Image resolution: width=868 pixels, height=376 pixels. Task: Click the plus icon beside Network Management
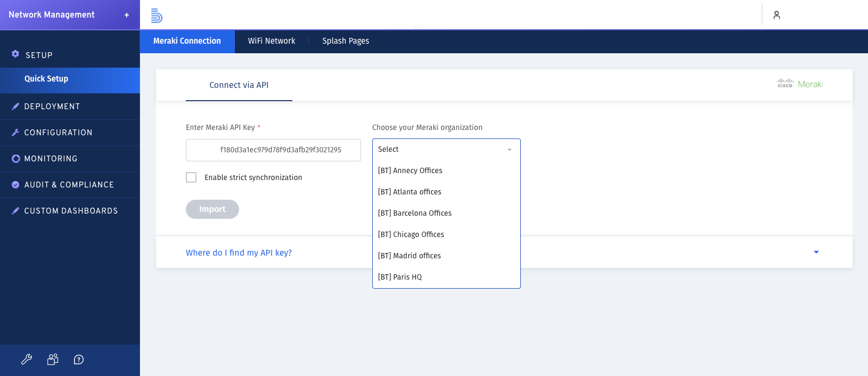click(x=127, y=15)
